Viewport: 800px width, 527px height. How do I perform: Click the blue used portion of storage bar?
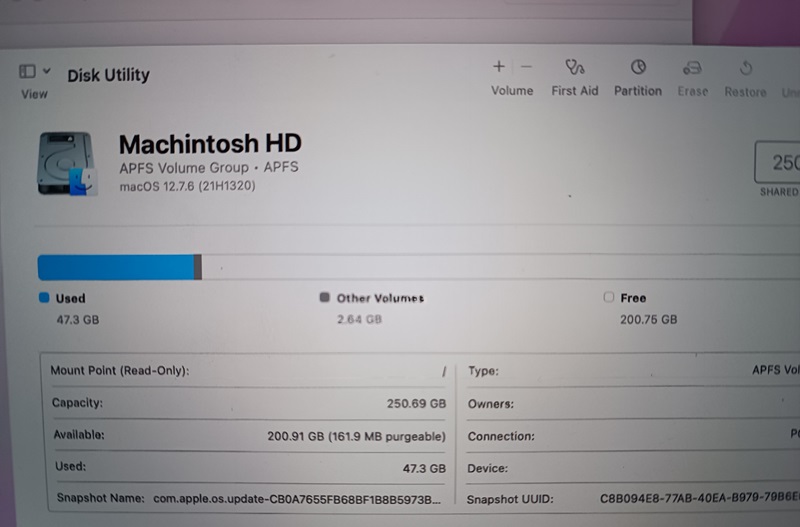point(116,267)
